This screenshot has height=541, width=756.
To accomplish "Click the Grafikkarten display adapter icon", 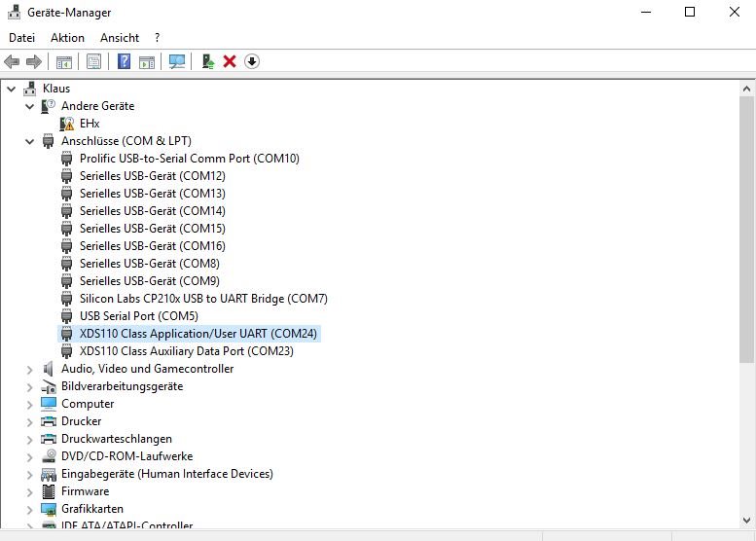I will click(49, 509).
